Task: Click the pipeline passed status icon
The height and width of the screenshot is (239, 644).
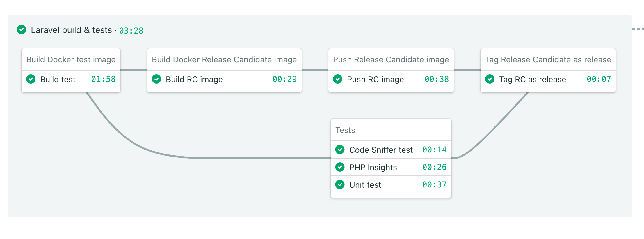Action: tap(22, 30)
